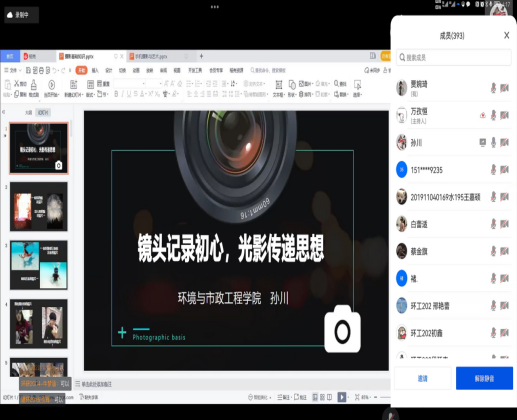Click the three dots at top center

tap(215, 7)
